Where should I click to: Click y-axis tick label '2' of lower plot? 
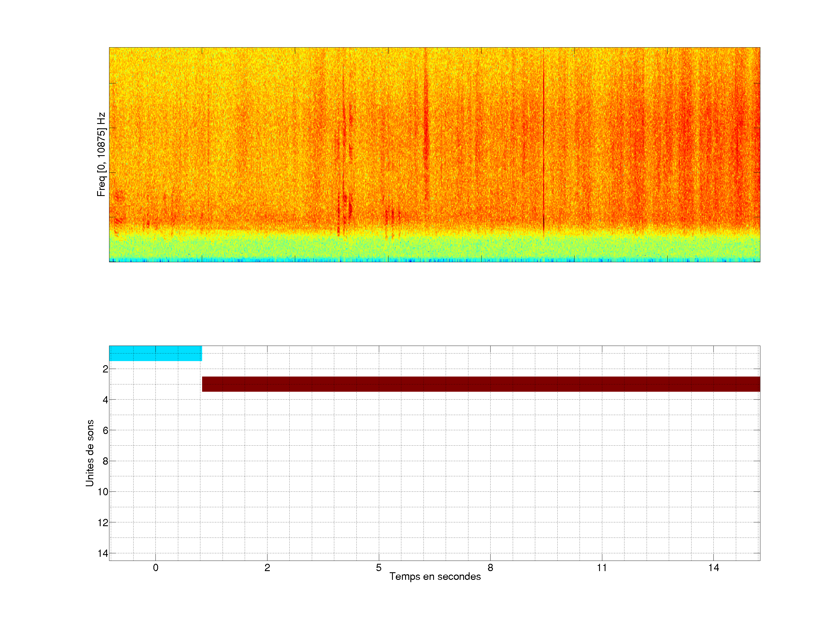coord(105,369)
